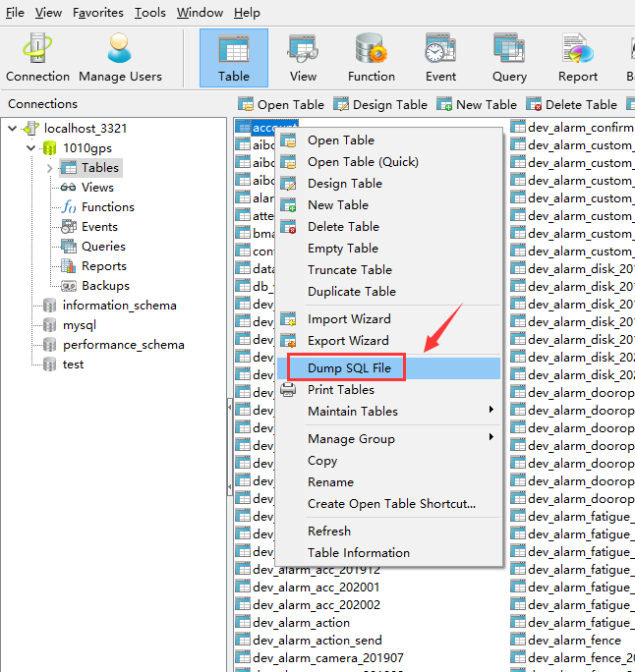Choose New Table from context menu
635x672 pixels.
point(388,205)
